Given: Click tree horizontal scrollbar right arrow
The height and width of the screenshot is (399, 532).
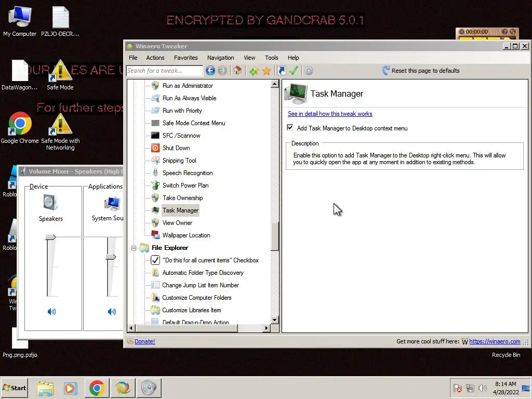Looking at the screenshot, I should tap(267, 328).
